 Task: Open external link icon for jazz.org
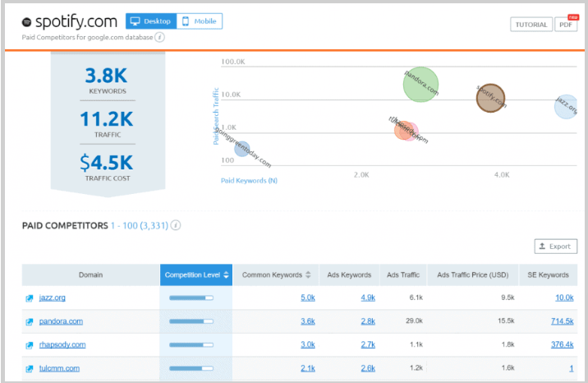[x=30, y=298]
